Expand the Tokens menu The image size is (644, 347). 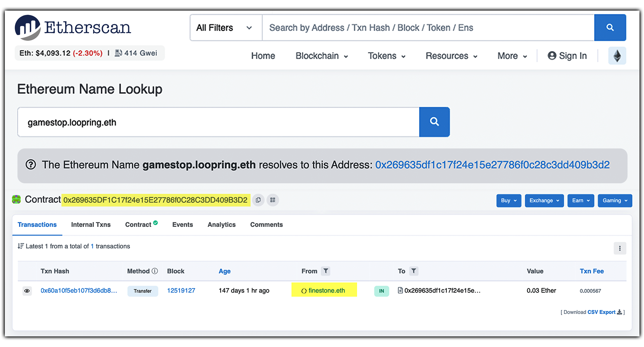386,56
